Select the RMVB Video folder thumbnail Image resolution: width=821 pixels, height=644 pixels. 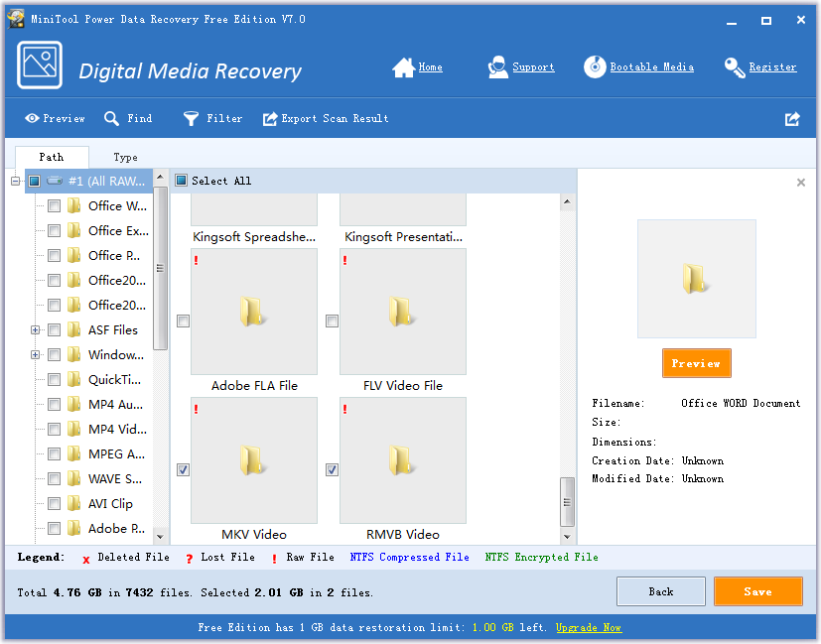pos(403,459)
